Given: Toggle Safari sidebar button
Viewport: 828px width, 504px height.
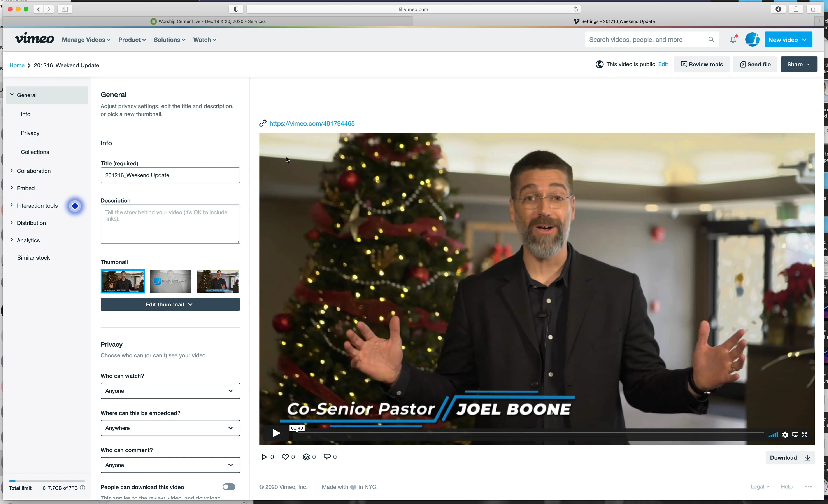Looking at the screenshot, I should [65, 9].
